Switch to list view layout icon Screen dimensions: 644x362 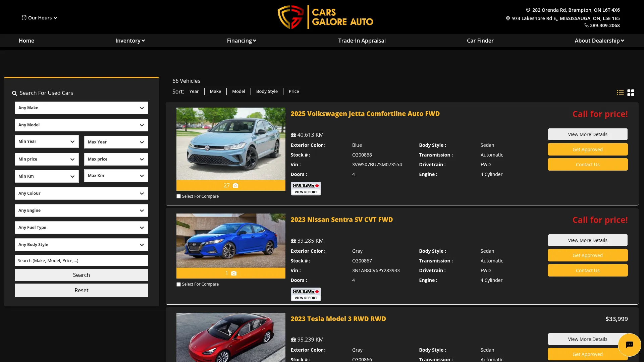[x=620, y=93]
